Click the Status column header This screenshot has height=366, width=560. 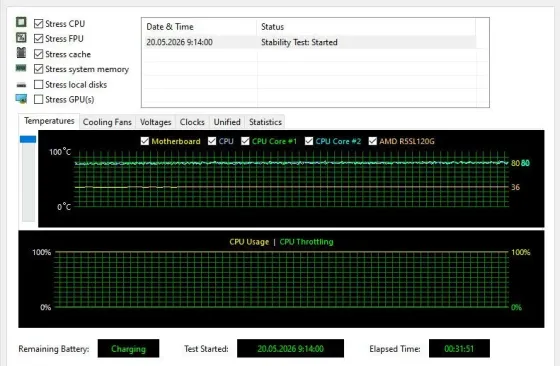pos(366,27)
